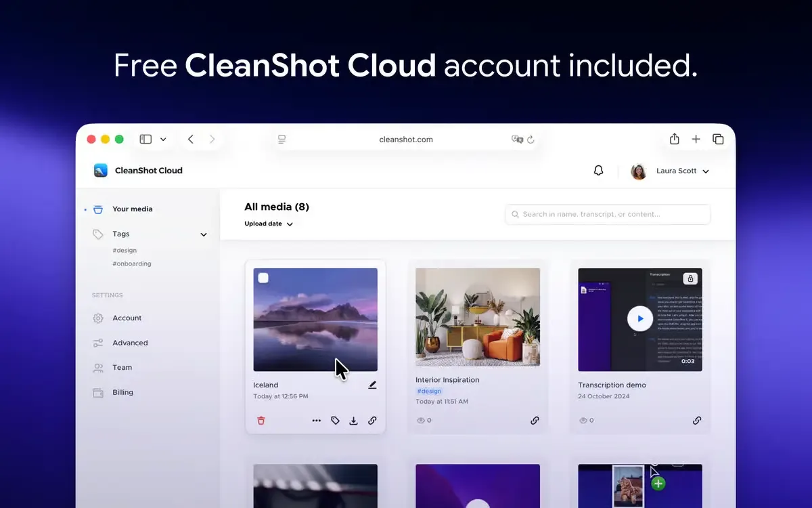Open the Iceland image thumbnail
Viewport: 812px width, 508px height.
(x=315, y=320)
